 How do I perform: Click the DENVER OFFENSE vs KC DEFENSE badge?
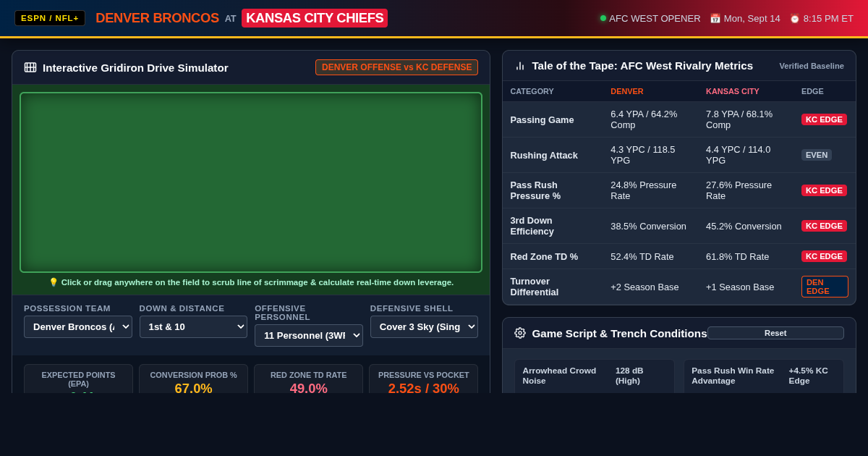(396, 67)
